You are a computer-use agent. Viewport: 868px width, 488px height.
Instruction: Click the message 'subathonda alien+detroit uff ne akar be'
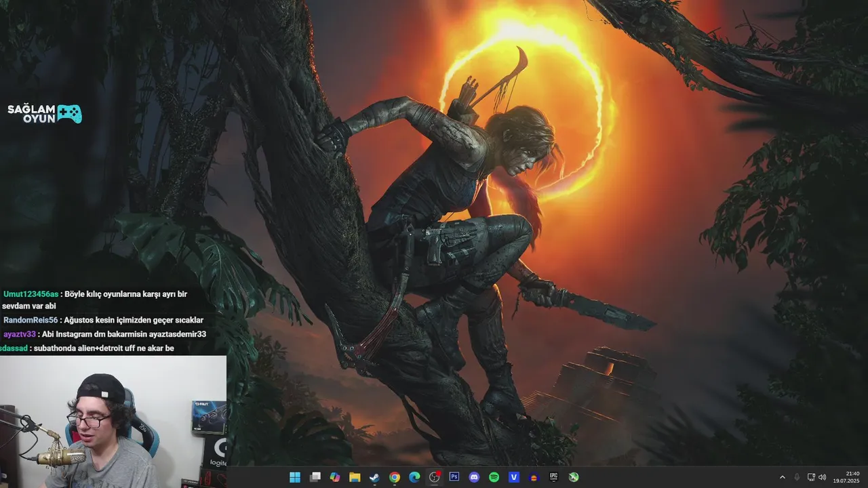point(104,348)
